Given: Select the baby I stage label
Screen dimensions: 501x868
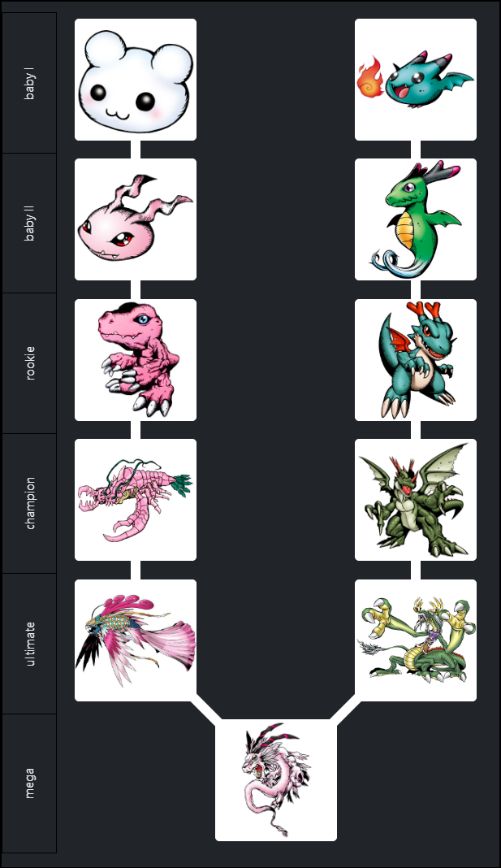Looking at the screenshot, I should (29, 83).
